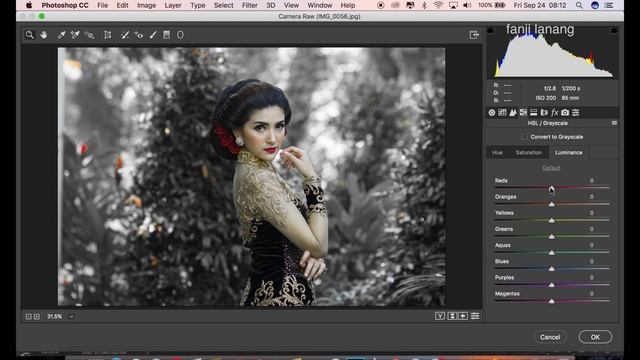
Task: Click the Wi-Fi status icon
Action: [438, 5]
